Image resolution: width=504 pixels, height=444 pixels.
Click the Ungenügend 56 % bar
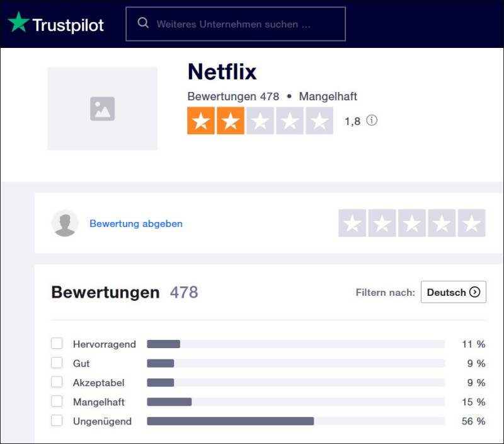point(296,421)
